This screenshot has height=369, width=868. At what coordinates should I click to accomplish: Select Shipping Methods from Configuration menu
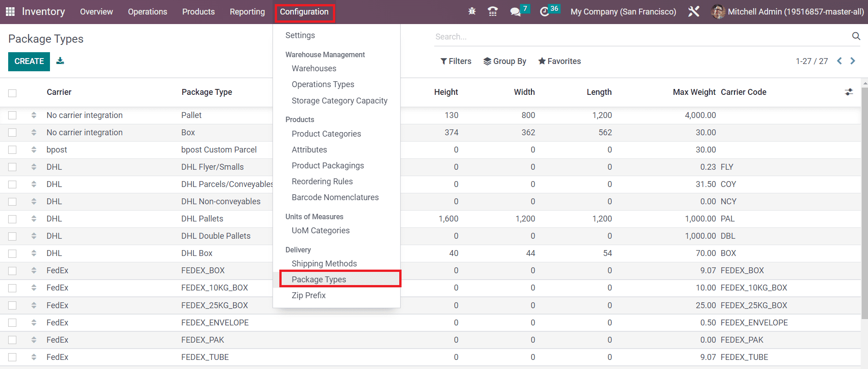pyautogui.click(x=324, y=264)
